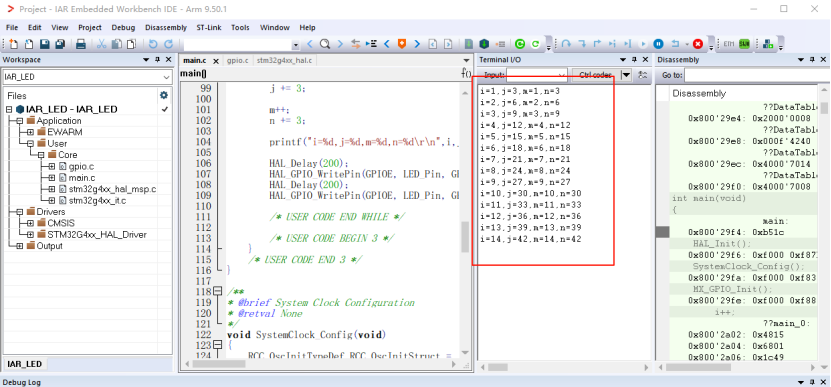The image size is (831, 387).
Task: Open the IAR_LED configuration dropdown
Action: point(167,77)
